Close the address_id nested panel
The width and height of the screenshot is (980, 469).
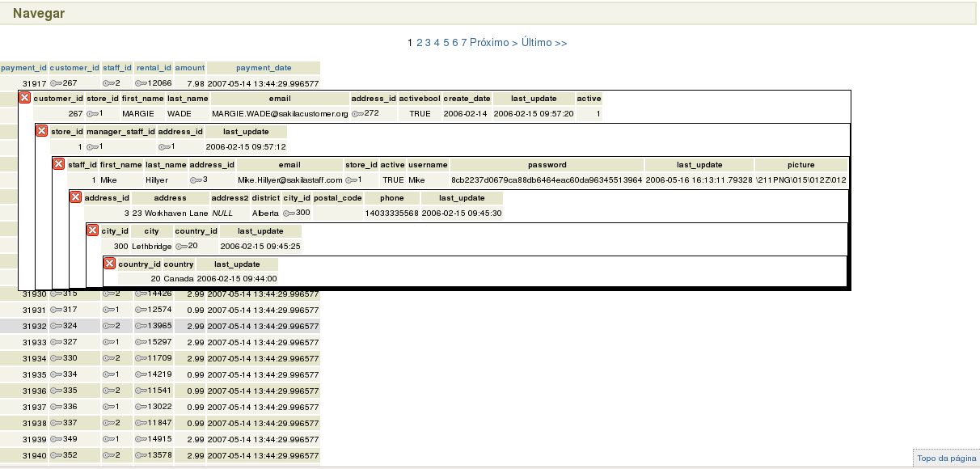[75, 197]
